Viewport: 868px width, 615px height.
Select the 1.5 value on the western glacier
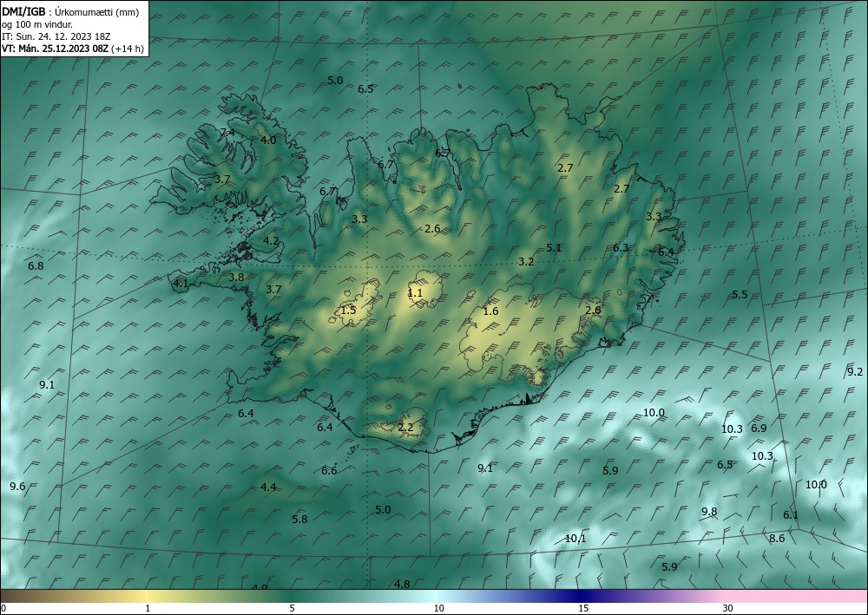tap(348, 310)
